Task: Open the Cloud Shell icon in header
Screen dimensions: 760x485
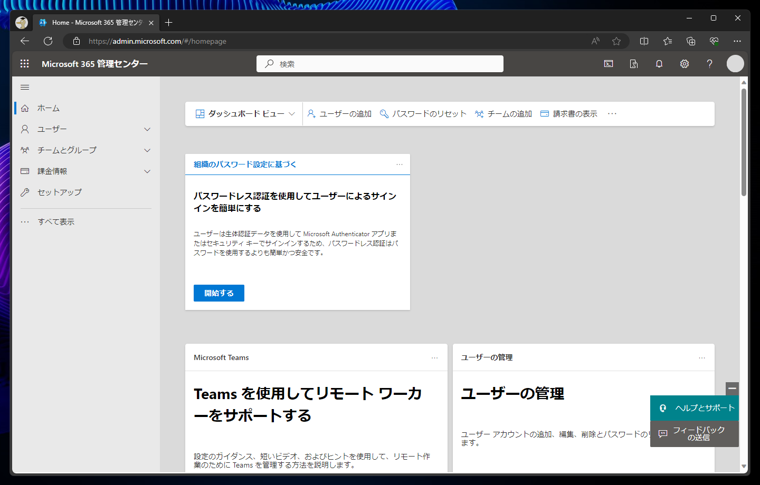Action: [x=608, y=63]
